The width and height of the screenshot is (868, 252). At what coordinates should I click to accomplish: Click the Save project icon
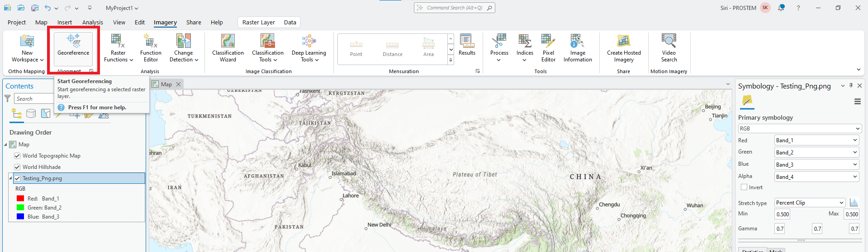click(x=35, y=8)
